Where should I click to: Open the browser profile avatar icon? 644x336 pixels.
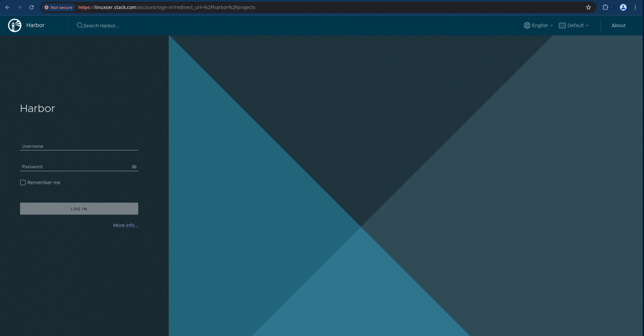tap(623, 8)
